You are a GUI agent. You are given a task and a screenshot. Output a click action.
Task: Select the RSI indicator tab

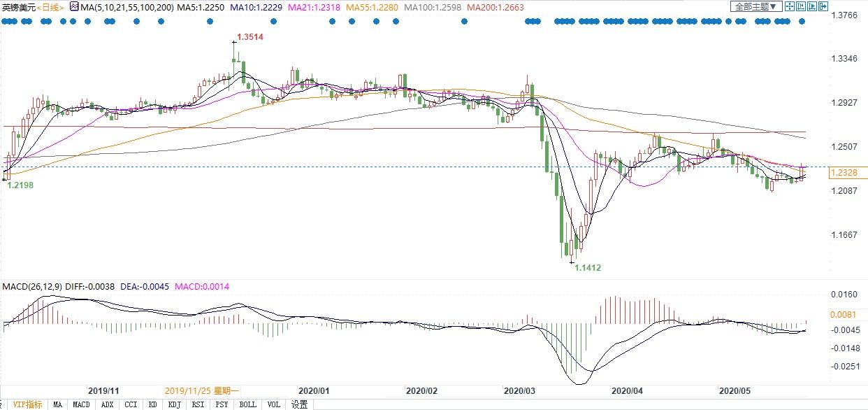click(198, 404)
